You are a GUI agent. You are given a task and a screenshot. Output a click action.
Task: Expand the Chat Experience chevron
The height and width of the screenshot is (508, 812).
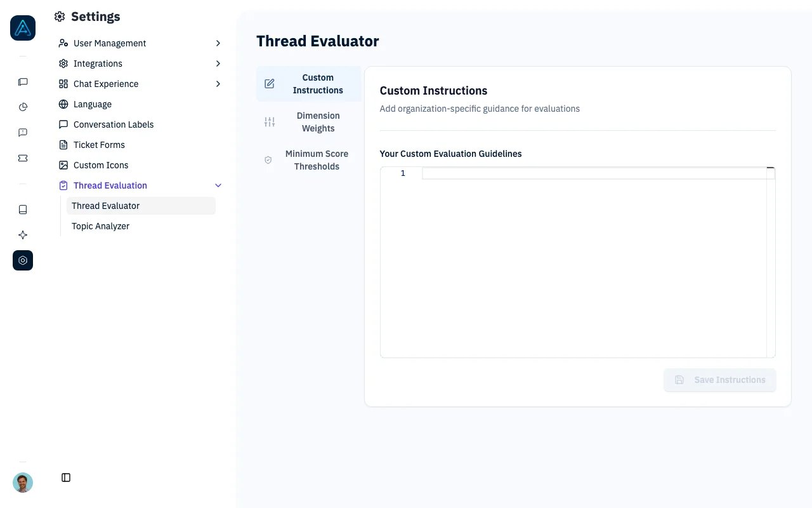pyautogui.click(x=218, y=84)
